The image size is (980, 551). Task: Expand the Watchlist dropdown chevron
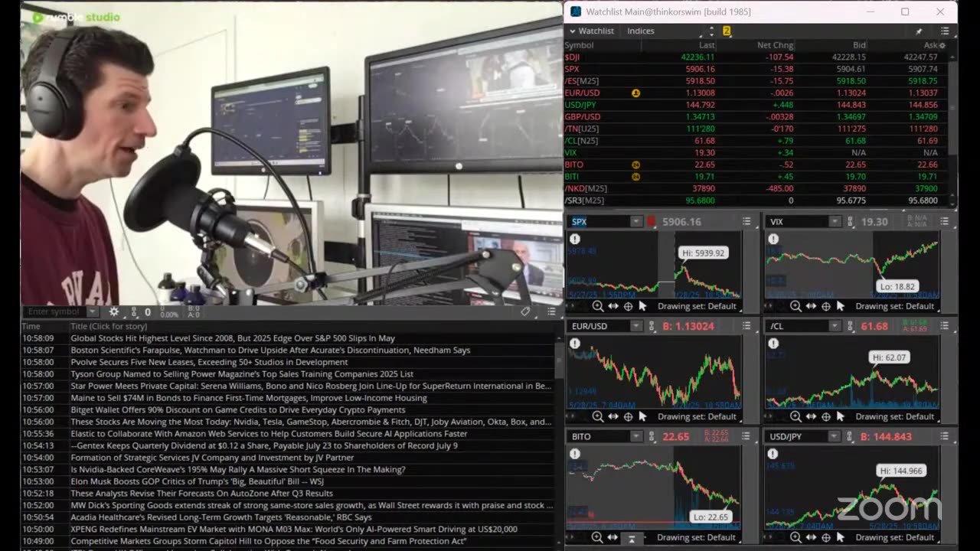coord(571,31)
